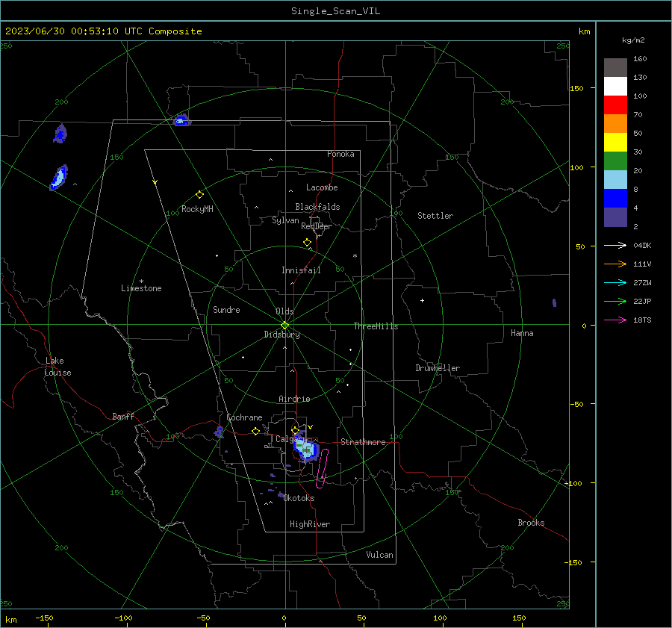Click the orange 50-70 legend color band

tap(615, 123)
